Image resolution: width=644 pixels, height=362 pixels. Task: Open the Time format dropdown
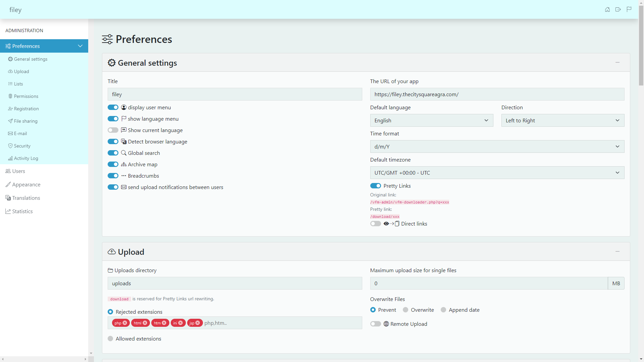point(497,146)
